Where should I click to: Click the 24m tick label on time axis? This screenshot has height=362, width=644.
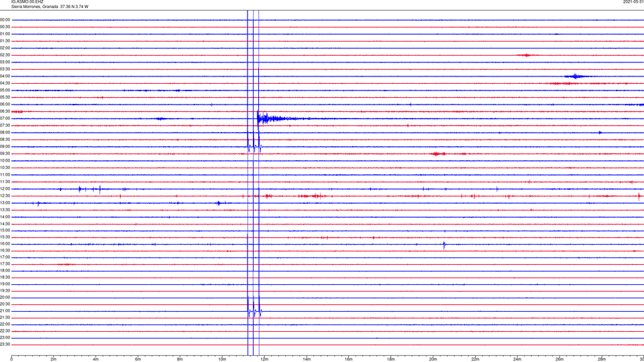click(517, 359)
